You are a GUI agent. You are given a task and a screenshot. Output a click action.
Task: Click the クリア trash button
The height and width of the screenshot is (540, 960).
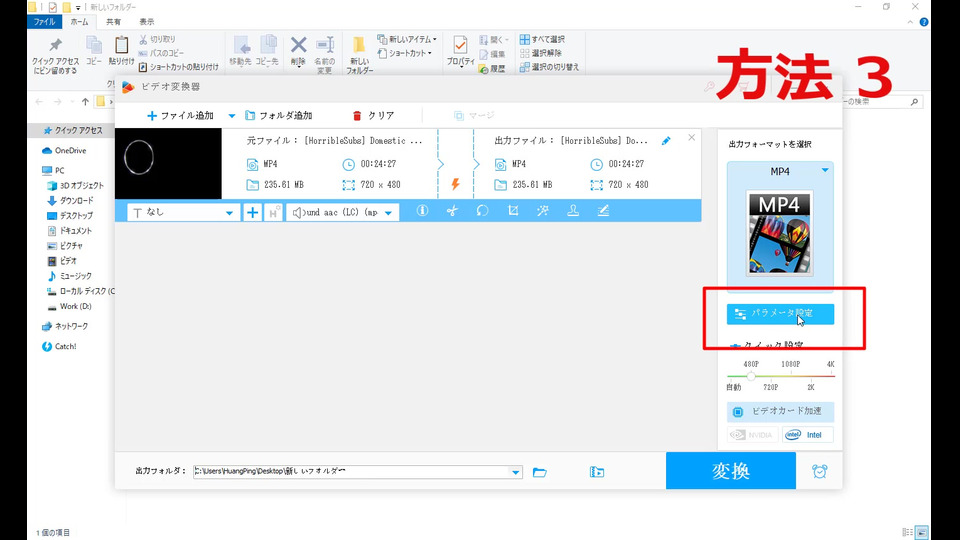373,115
